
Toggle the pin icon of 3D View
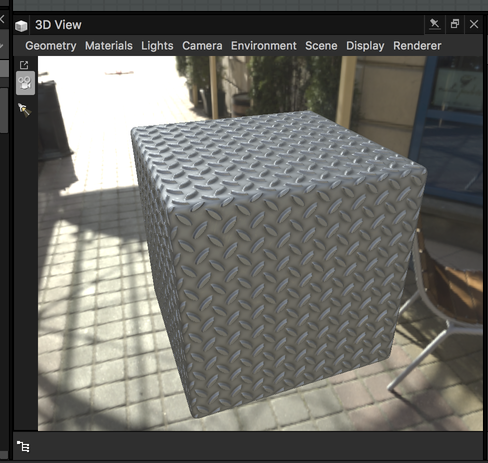coord(434,24)
